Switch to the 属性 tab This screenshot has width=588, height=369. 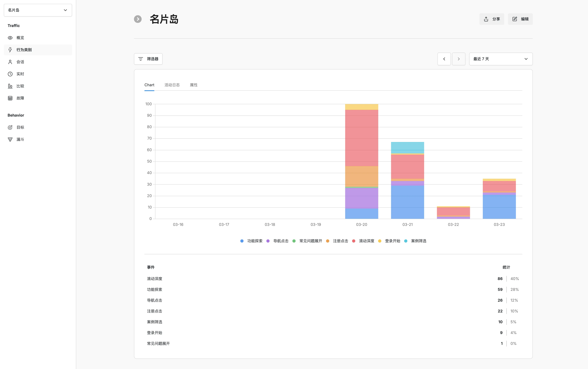(x=194, y=85)
